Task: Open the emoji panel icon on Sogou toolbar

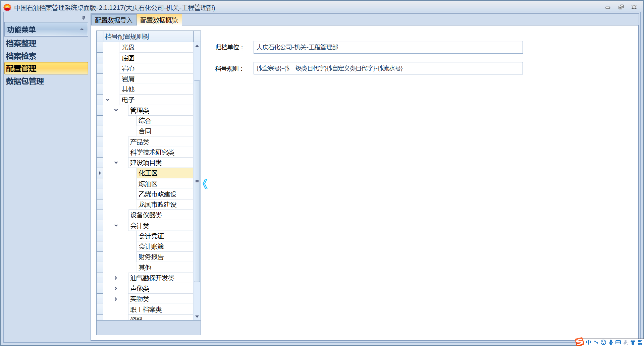Action: (x=604, y=342)
